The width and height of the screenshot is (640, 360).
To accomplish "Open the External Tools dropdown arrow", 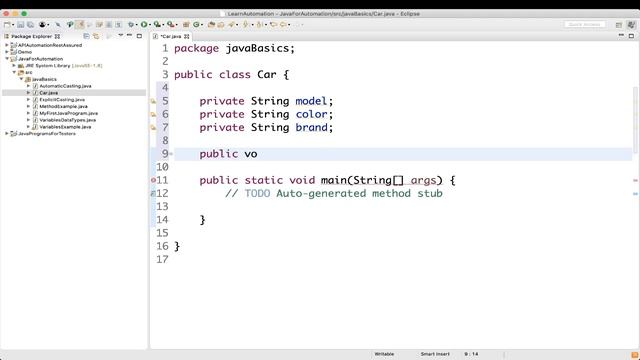I will [x=176, y=25].
